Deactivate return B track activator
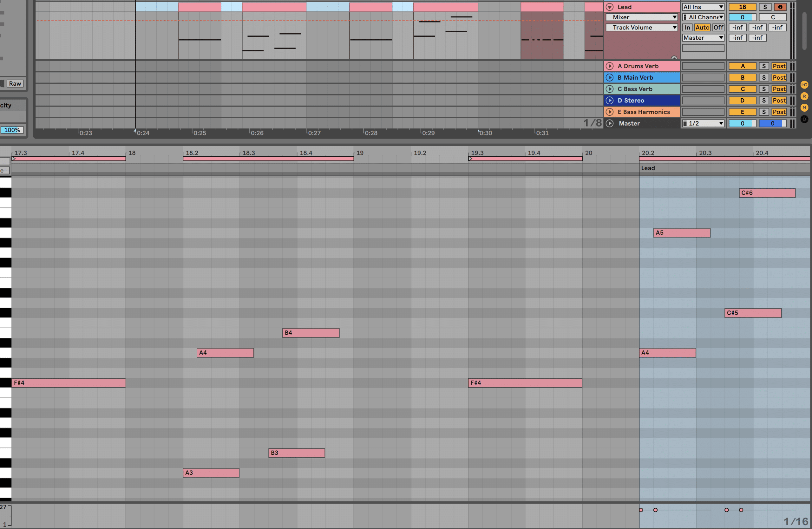Screen dimensions: 812x529 pos(743,78)
